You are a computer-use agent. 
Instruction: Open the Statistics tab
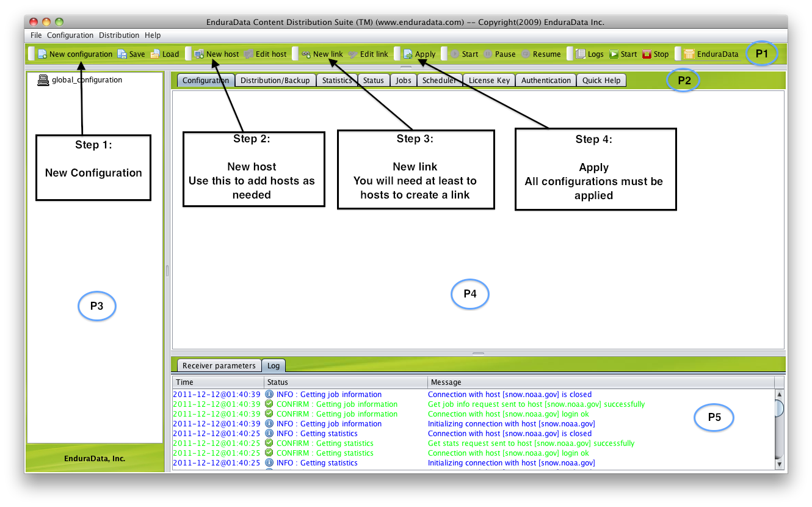(337, 80)
